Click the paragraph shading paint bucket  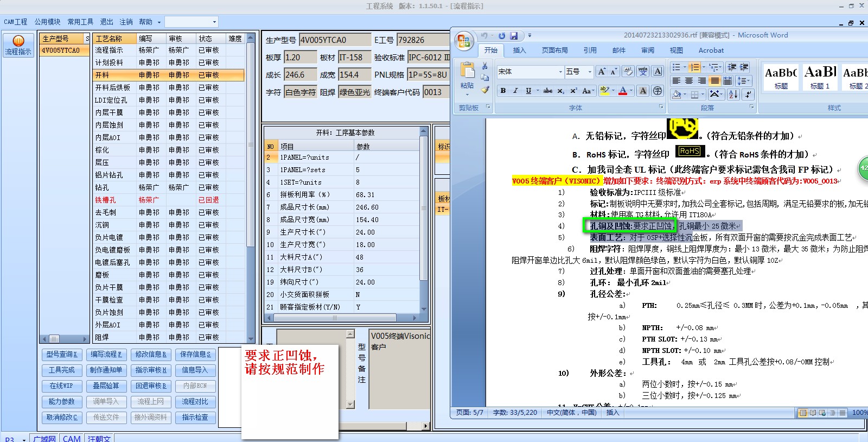click(677, 94)
